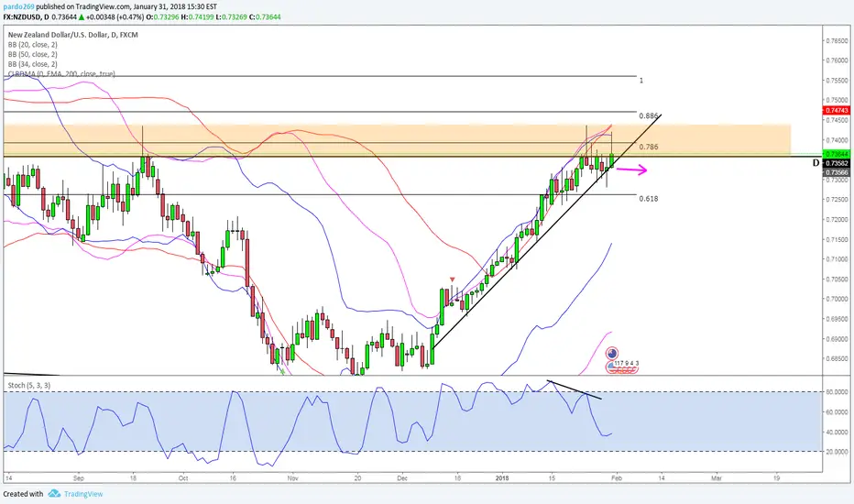
Task: Select the CLRBMA indicator label
Action: click(61, 73)
